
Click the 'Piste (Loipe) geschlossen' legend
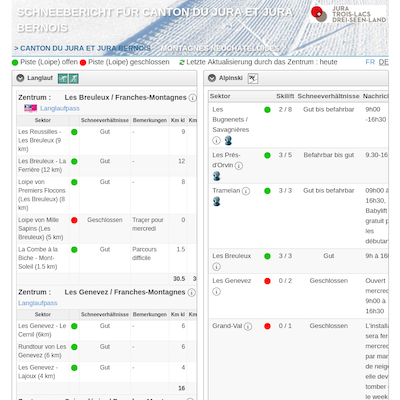click(x=125, y=62)
